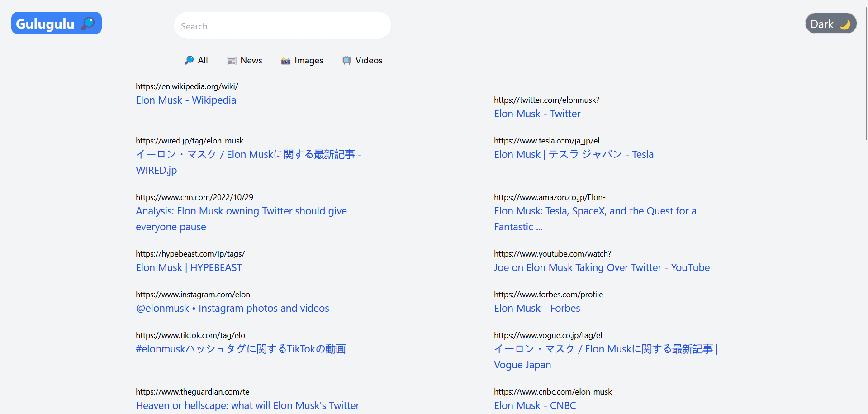Open Amazon Elon Musk: Tesla, SpaceX book link
The image size is (868, 414).
(595, 219)
